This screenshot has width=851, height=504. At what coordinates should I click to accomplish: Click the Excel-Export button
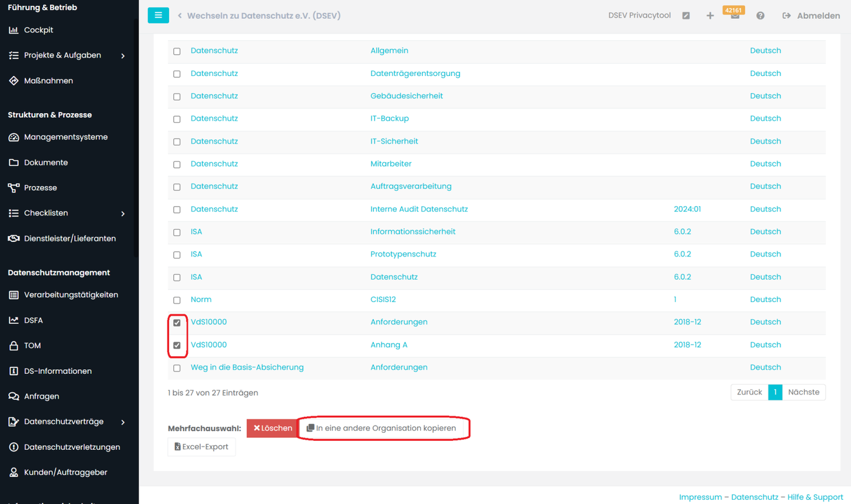pyautogui.click(x=201, y=447)
